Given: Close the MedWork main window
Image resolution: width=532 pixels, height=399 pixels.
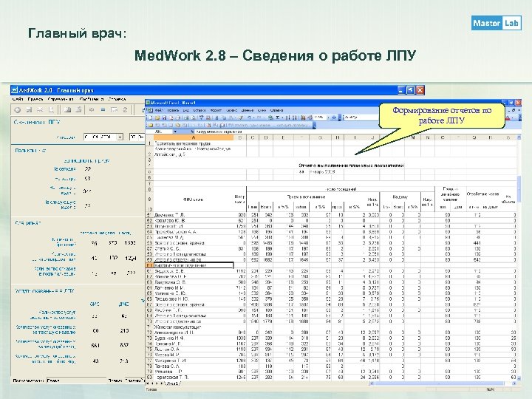Looking at the screenshot, I should click(420, 90).
